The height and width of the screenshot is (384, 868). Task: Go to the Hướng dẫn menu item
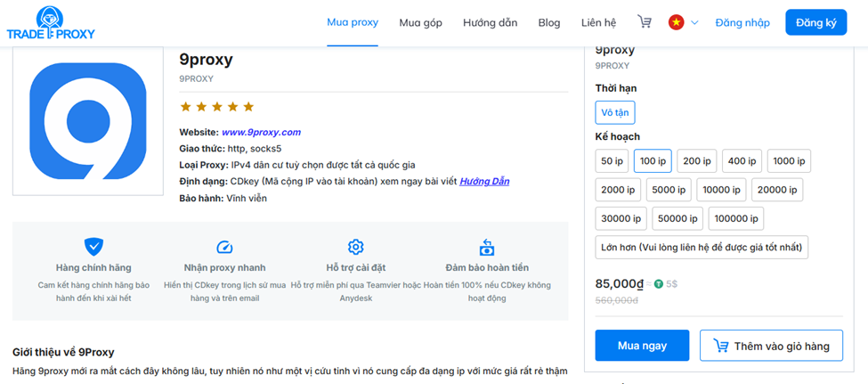[490, 22]
